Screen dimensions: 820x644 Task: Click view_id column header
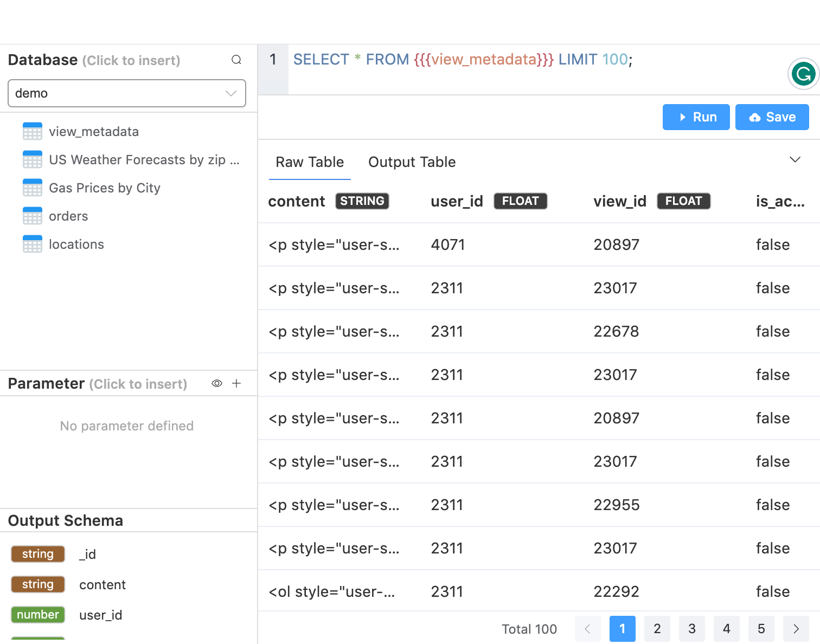(x=620, y=201)
